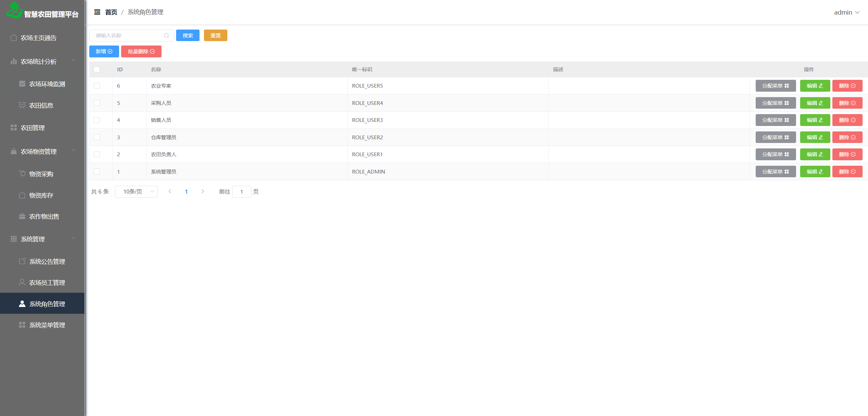Check the select-all header checkbox
The height and width of the screenshot is (416, 868).
pos(97,69)
